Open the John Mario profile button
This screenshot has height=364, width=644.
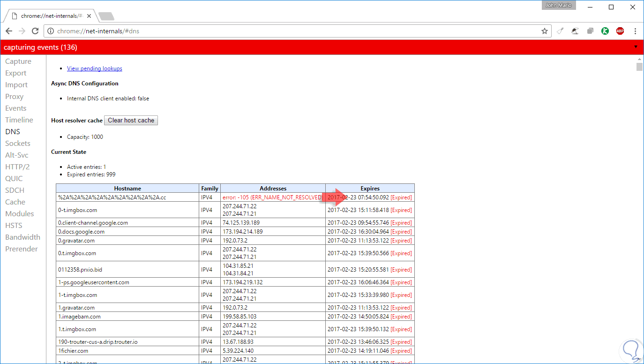(x=559, y=6)
